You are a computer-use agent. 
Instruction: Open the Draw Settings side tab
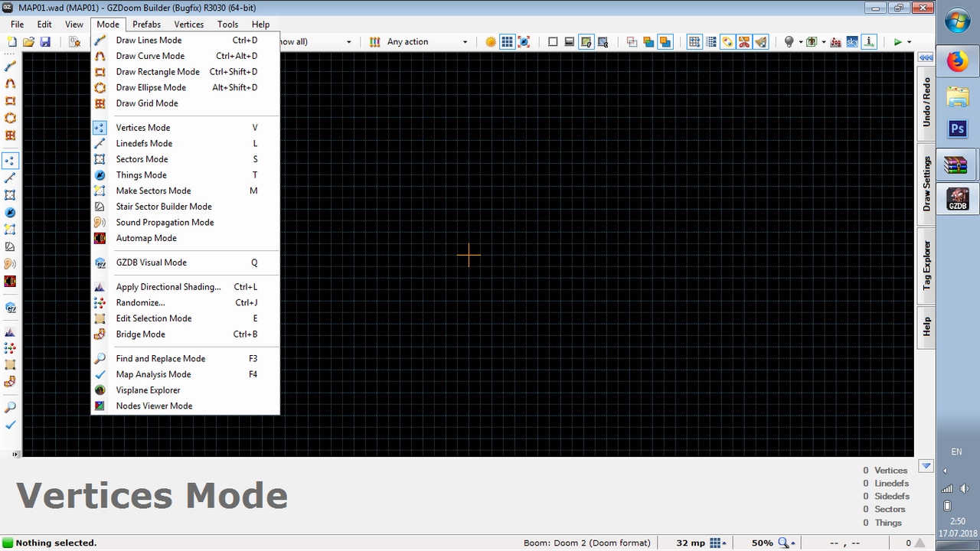(x=926, y=184)
